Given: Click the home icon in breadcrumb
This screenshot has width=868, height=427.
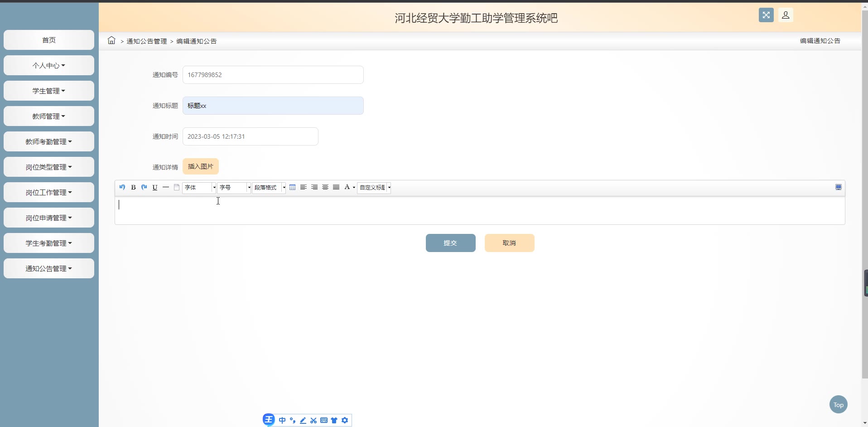Looking at the screenshot, I should coord(111,40).
